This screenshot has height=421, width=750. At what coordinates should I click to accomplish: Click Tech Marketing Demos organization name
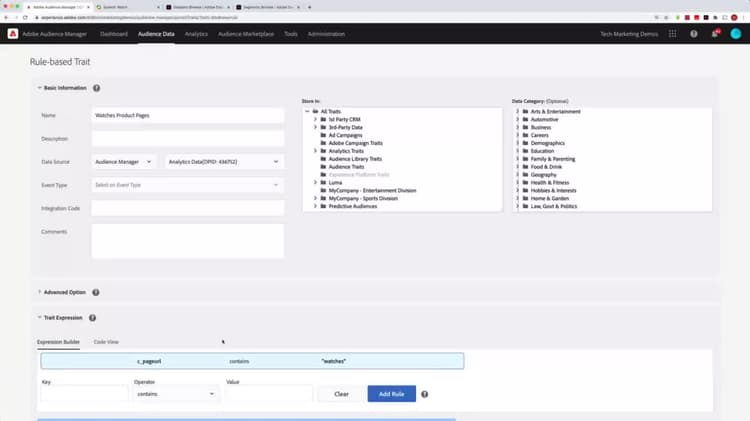pyautogui.click(x=629, y=34)
